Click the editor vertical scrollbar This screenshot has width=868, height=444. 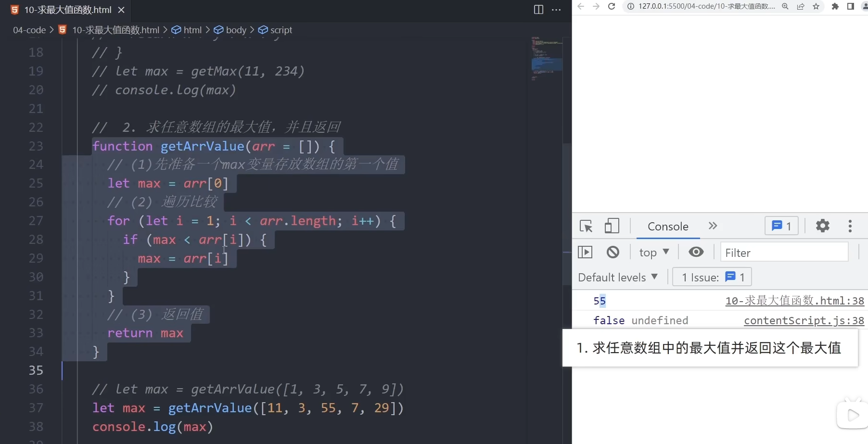tap(567, 214)
